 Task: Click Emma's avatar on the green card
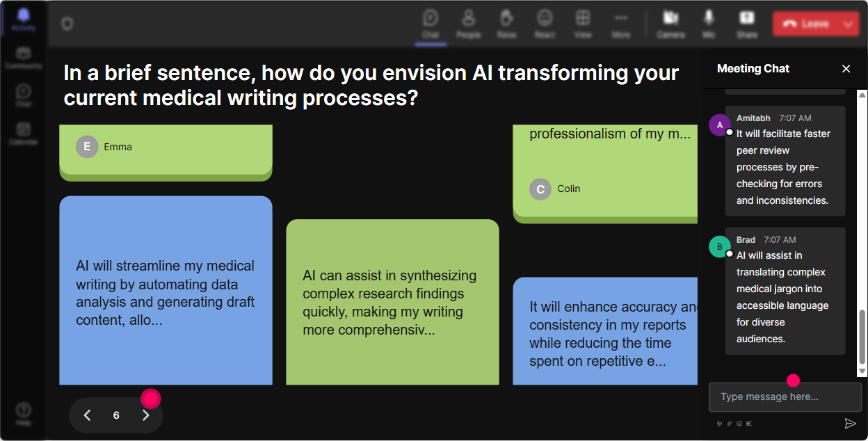(87, 147)
